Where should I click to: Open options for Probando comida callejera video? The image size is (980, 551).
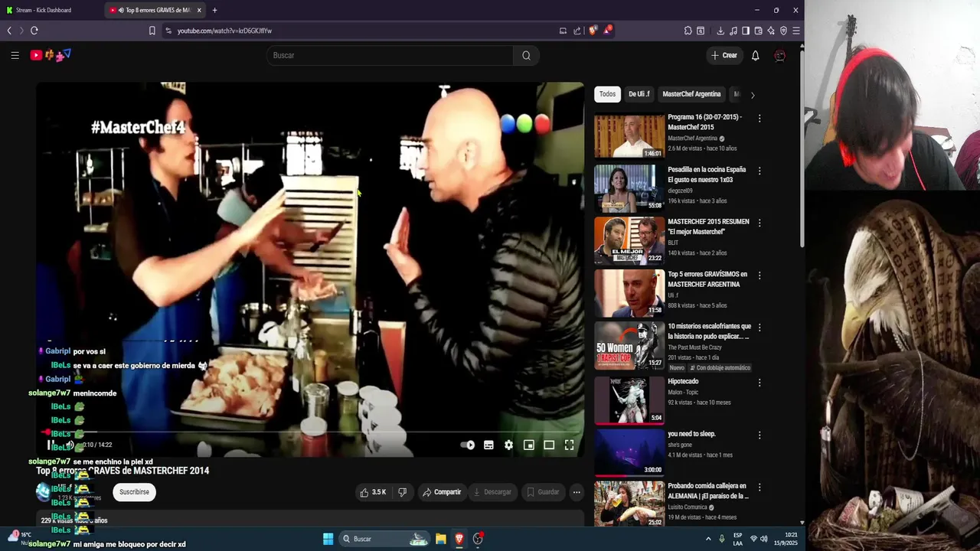(759, 487)
